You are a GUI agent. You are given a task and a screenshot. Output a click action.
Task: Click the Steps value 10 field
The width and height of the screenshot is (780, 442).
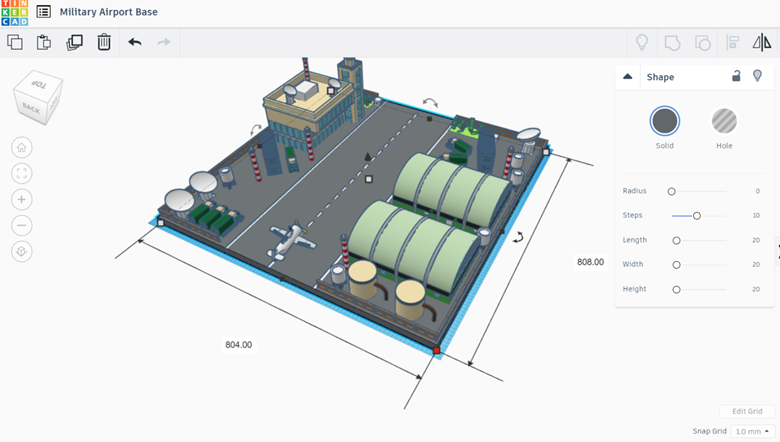coord(756,215)
